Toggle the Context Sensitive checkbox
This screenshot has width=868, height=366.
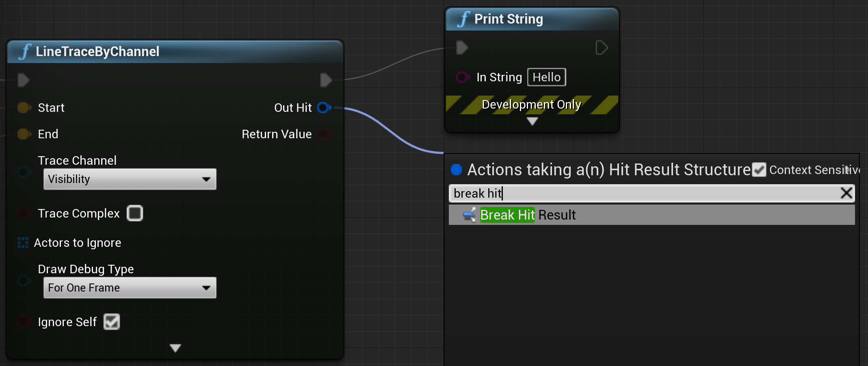(759, 170)
